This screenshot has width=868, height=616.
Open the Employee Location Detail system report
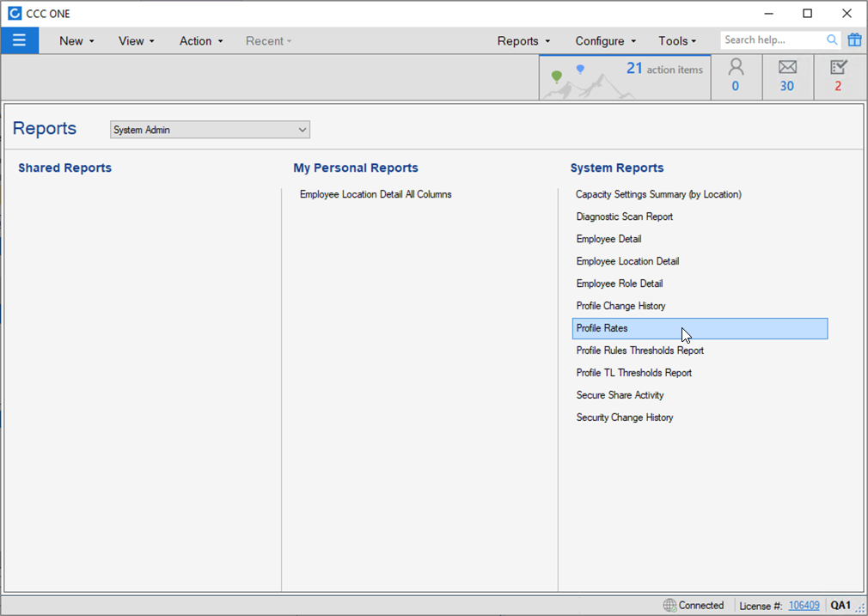click(x=627, y=261)
